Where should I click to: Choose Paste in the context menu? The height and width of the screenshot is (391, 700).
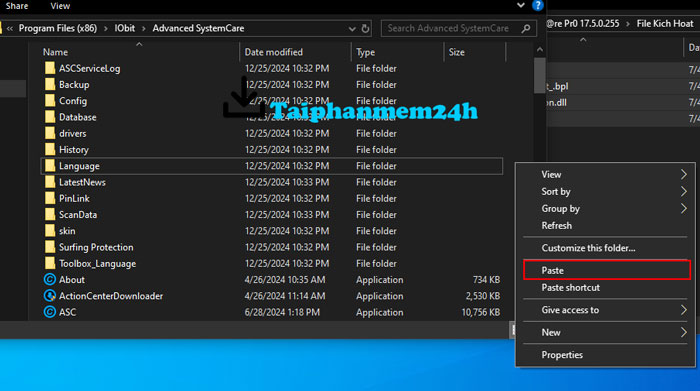(607, 270)
